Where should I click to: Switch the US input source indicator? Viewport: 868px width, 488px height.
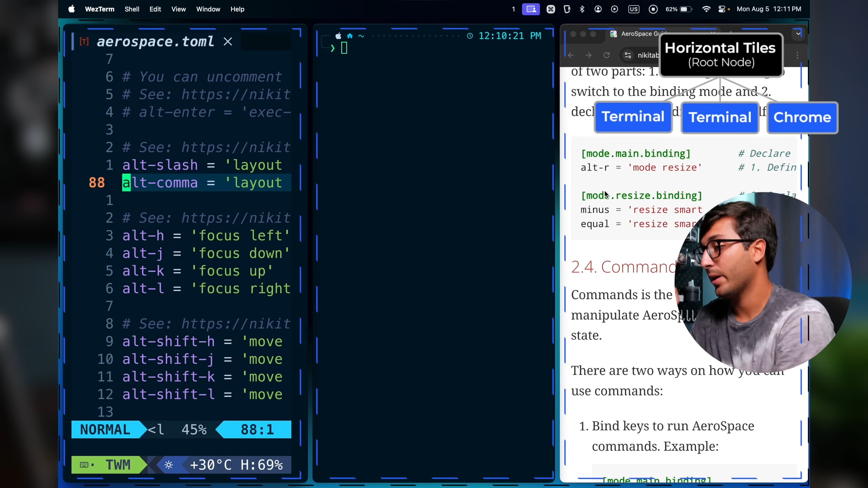[633, 9]
